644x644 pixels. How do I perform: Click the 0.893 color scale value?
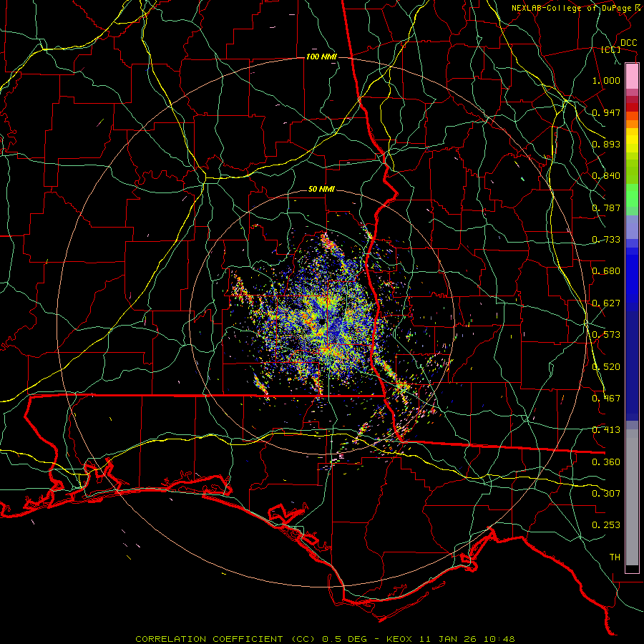[x=606, y=144]
